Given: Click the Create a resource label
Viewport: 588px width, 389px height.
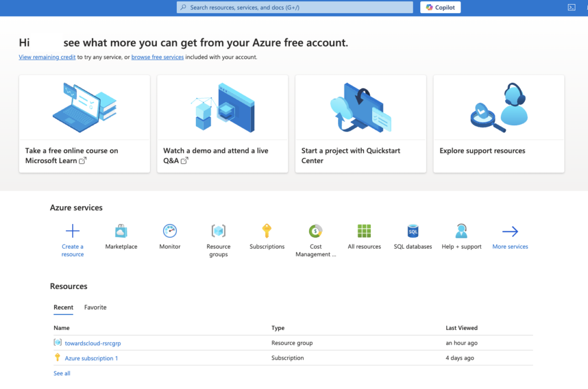Looking at the screenshot, I should [72, 250].
